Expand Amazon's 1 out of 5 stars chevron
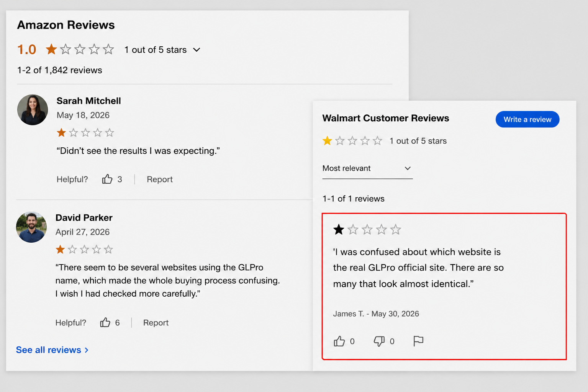The image size is (588, 392). point(197,50)
